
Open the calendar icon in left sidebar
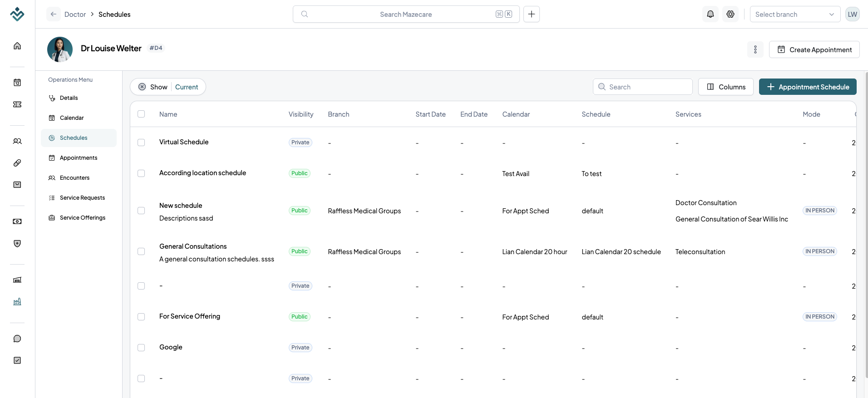pos(17,83)
